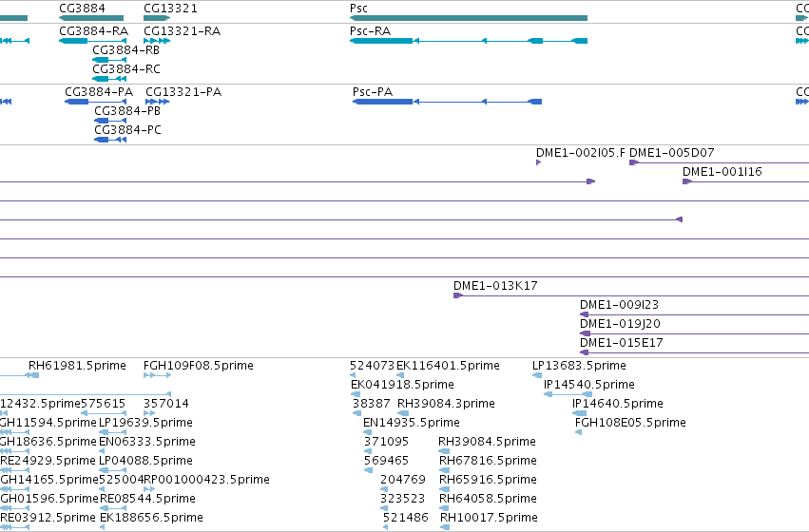809x532 pixels.
Task: Click the Psc-PA coding sequence glyph
Action: click(448, 102)
